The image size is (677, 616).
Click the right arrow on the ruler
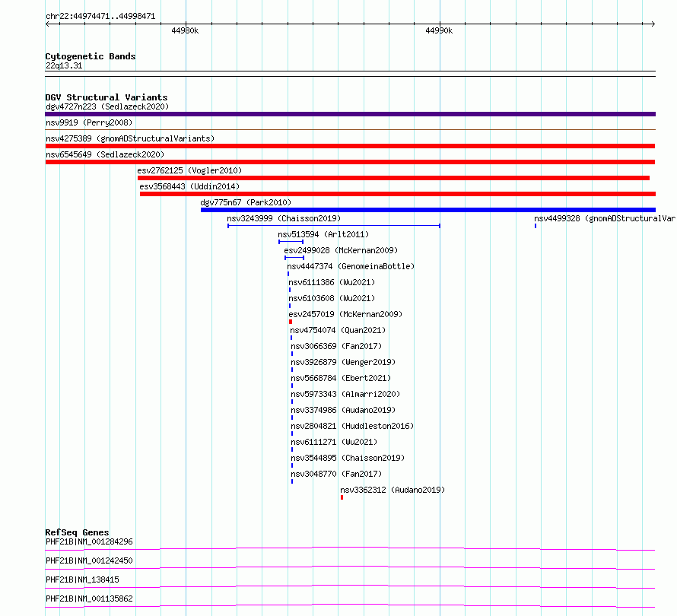click(x=653, y=24)
